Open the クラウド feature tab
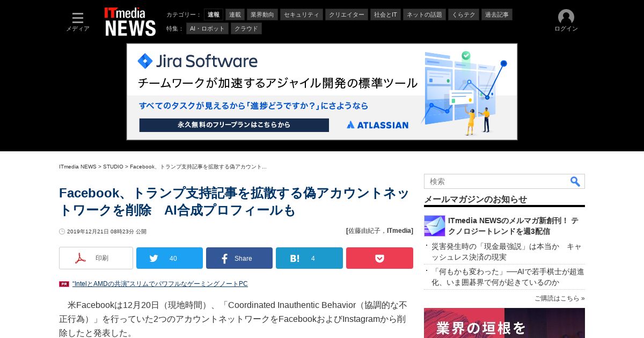The image size is (644, 338). coord(246,28)
